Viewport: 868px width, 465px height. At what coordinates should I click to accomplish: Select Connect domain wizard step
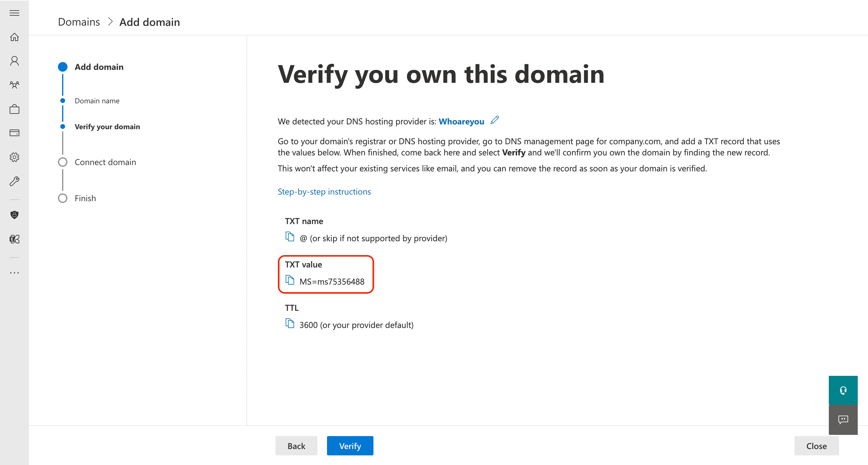tap(97, 162)
